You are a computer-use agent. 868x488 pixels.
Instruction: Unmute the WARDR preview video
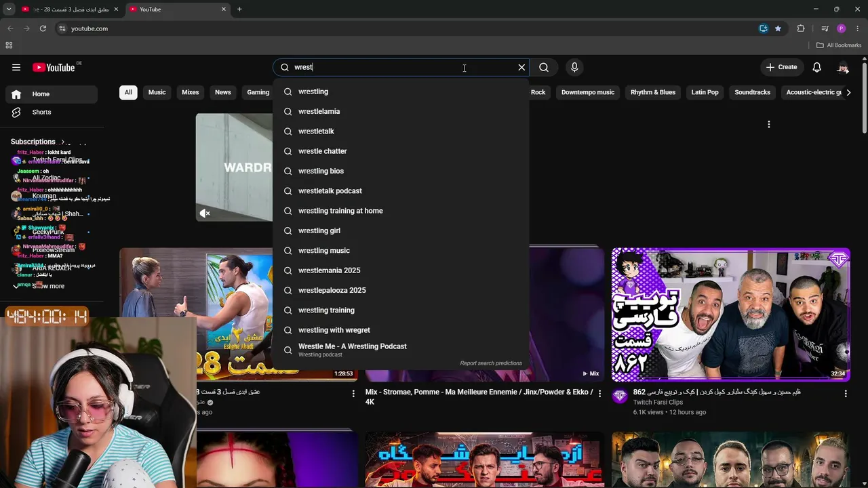(205, 213)
